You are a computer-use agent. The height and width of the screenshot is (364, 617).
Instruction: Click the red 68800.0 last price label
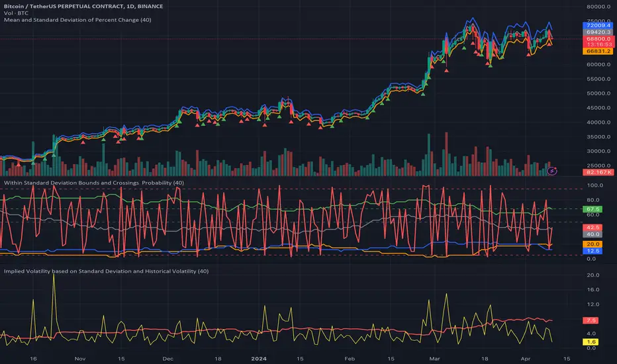pos(598,38)
